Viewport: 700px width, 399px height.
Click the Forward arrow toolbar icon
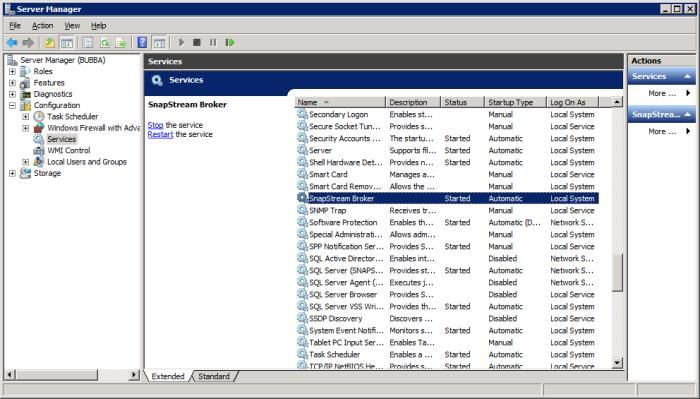point(28,43)
